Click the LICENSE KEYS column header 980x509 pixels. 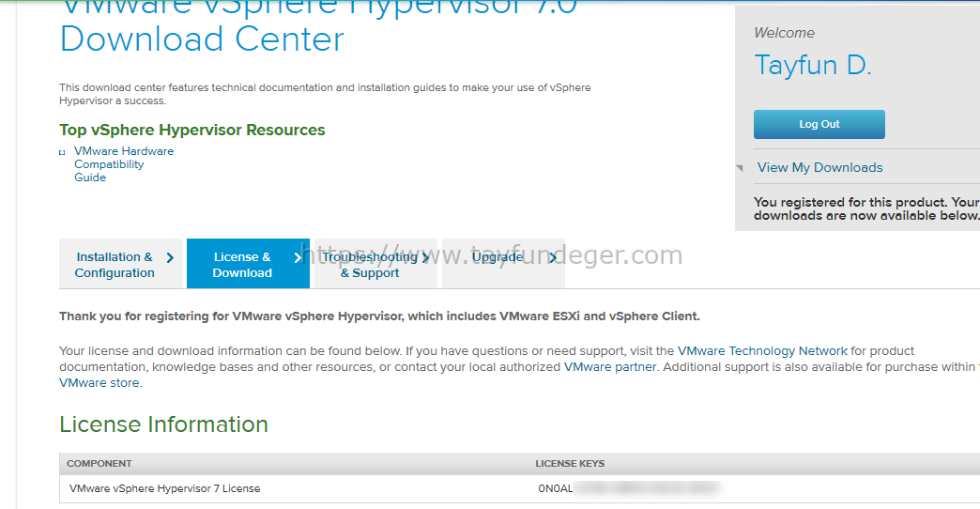[x=570, y=463]
